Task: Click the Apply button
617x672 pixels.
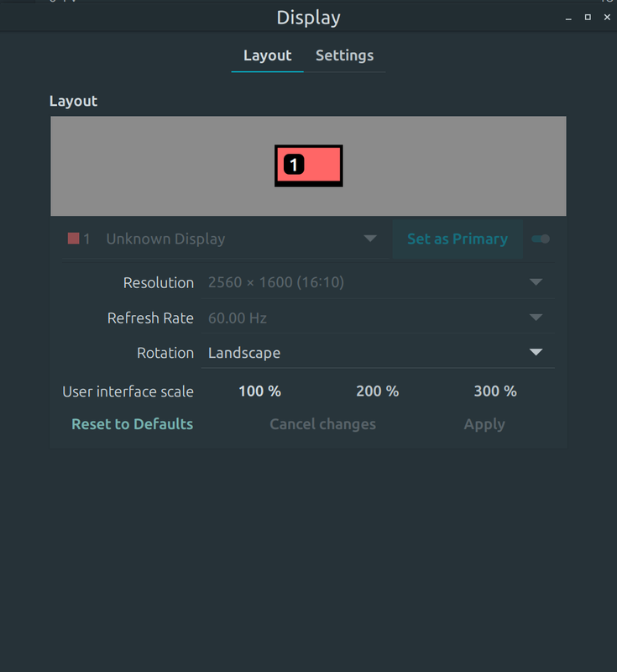Action: tap(484, 424)
